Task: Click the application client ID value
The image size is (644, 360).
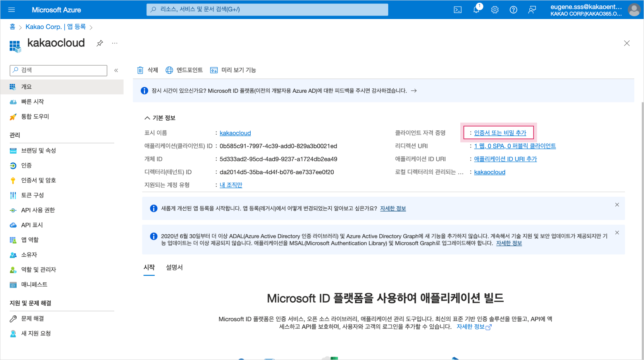Action: (278, 146)
